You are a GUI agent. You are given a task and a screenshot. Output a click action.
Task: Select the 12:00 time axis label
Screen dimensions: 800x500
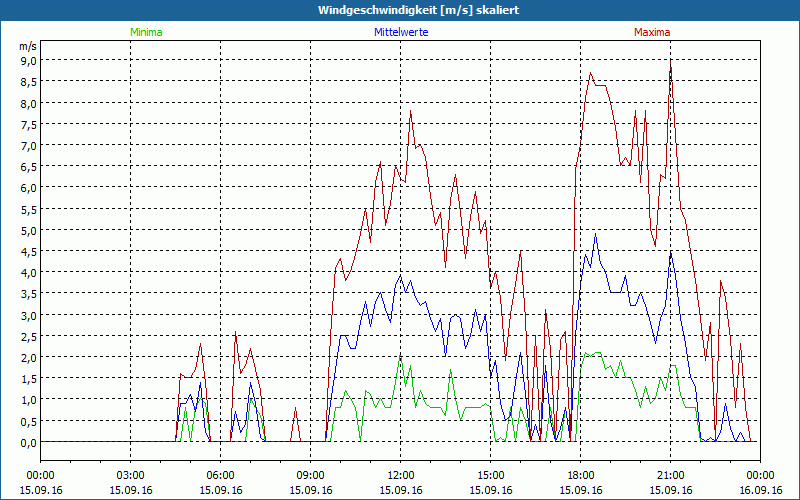pyautogui.click(x=401, y=475)
